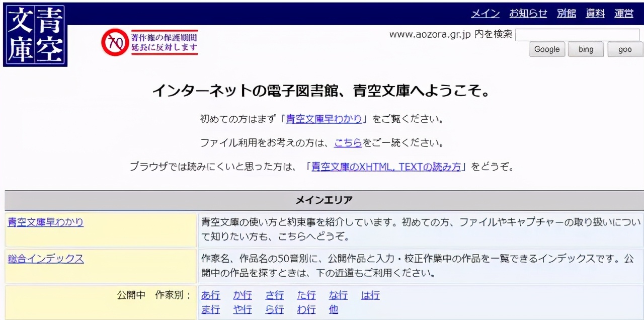The height and width of the screenshot is (320, 644).
Task: Browse authors in な行
Action: (338, 295)
